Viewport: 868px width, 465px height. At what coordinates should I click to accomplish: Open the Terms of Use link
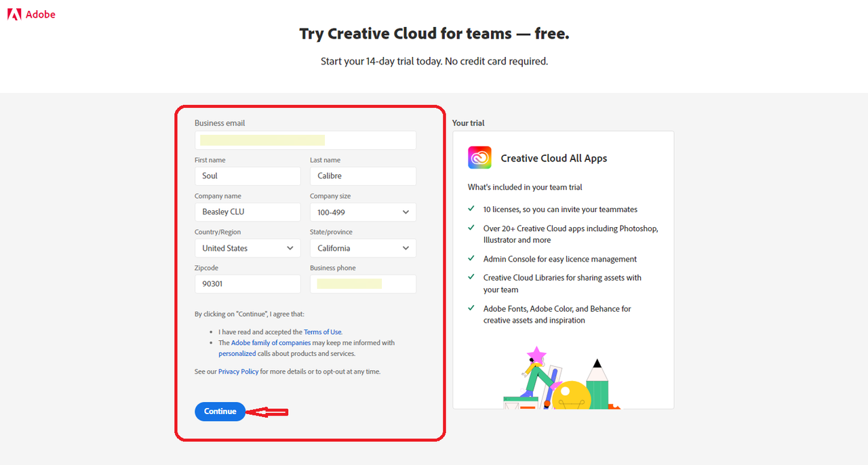tap(323, 332)
